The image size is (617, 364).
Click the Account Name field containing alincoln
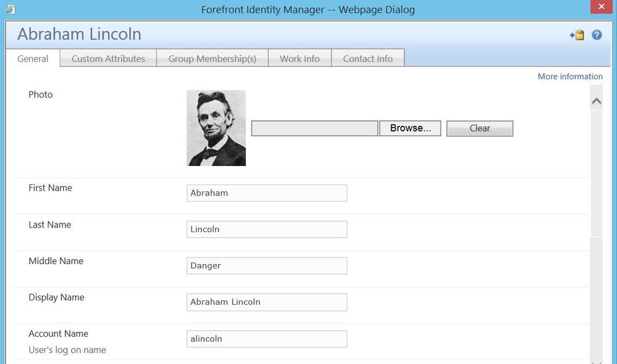[267, 339]
